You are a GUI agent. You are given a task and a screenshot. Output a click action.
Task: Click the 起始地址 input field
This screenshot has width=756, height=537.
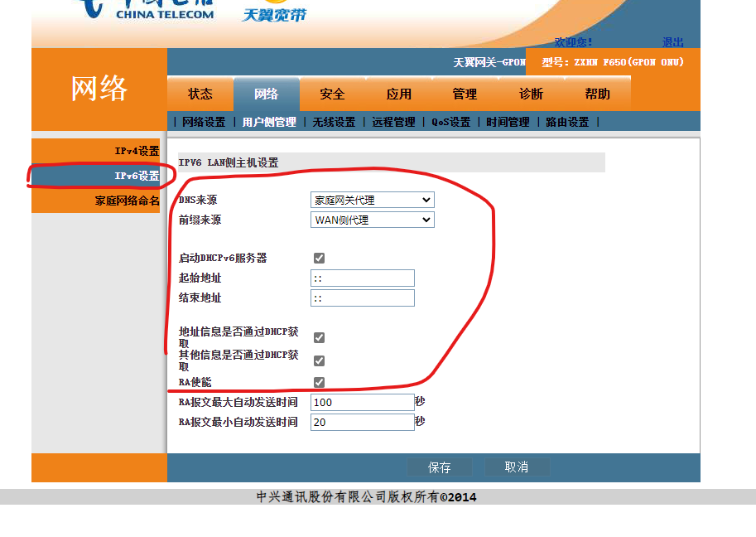(362, 278)
